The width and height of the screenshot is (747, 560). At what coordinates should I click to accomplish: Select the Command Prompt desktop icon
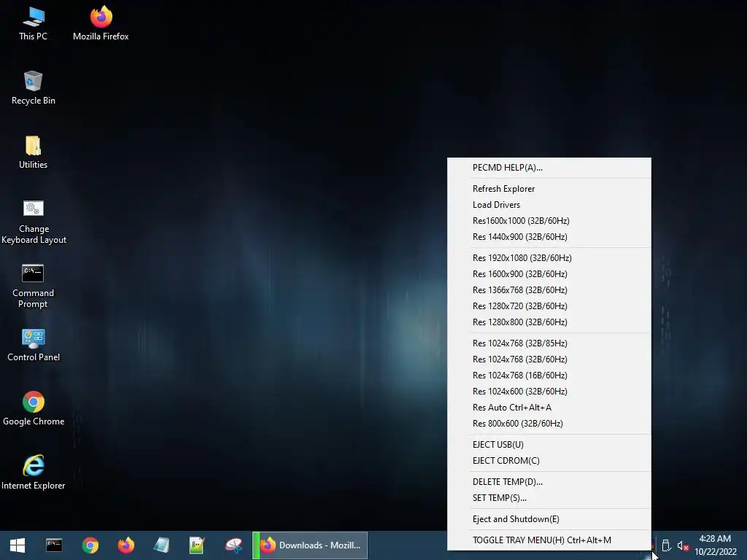[34, 286]
